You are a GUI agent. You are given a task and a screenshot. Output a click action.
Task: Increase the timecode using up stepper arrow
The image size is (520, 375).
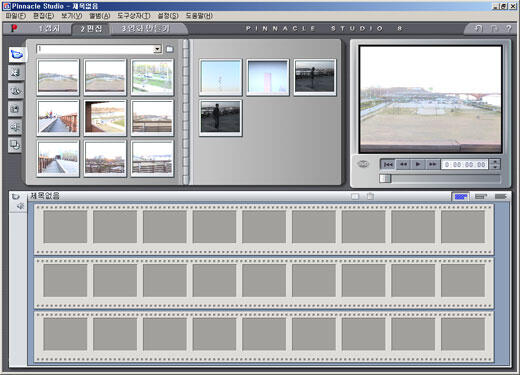click(495, 162)
